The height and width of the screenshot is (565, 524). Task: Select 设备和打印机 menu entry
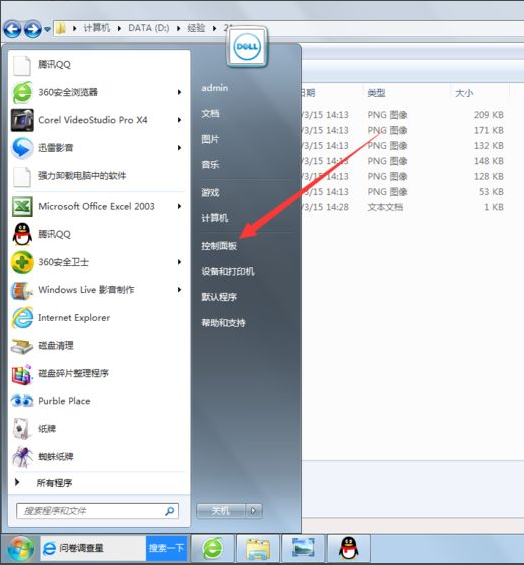click(x=228, y=271)
